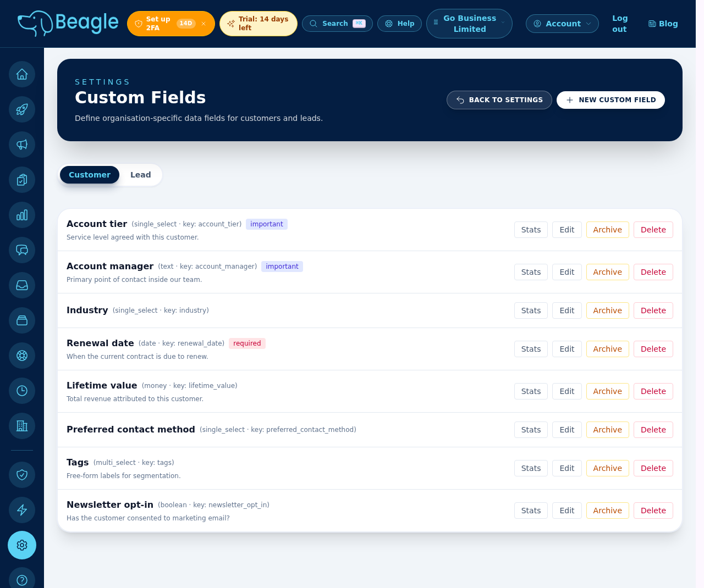View Stats for Newsletter opt-in

(x=531, y=511)
